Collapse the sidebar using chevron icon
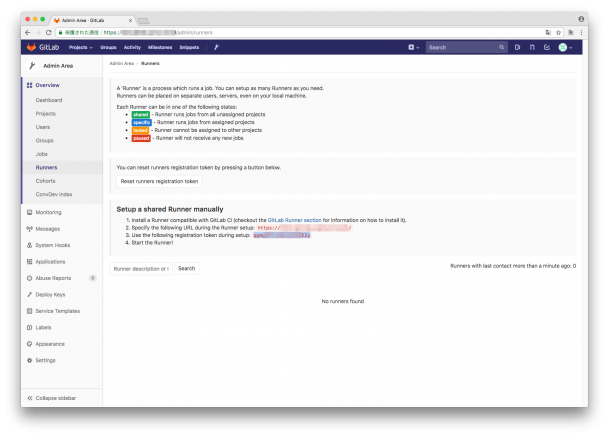The image size is (609, 437). click(x=30, y=398)
